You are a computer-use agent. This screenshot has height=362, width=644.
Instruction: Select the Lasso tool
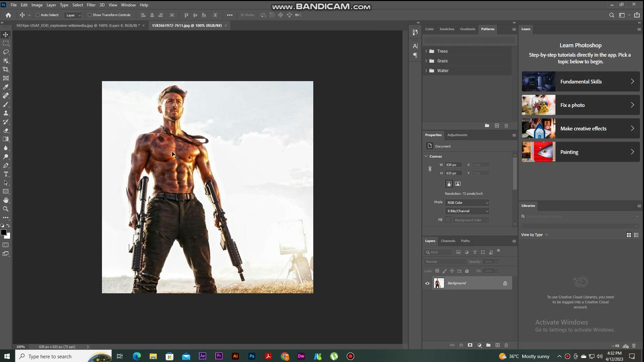click(6, 52)
